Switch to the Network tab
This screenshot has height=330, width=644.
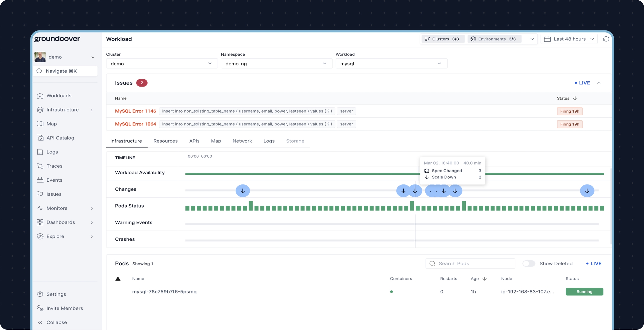(x=242, y=141)
